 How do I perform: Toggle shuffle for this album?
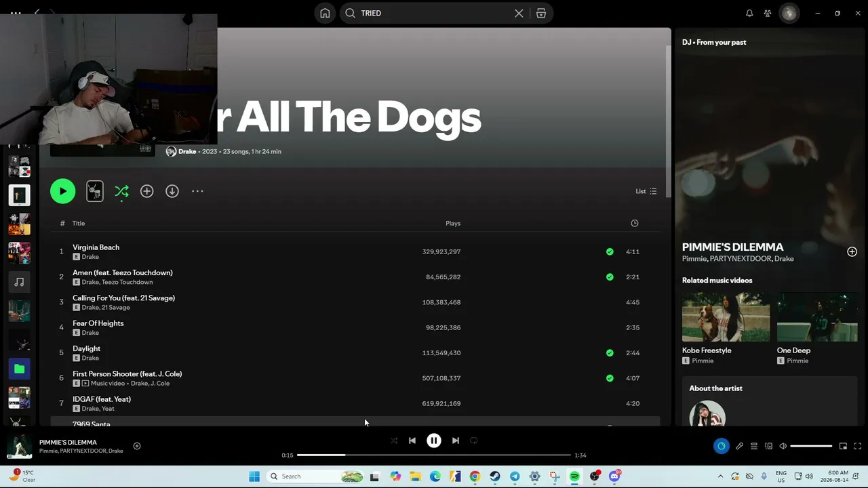pos(121,191)
